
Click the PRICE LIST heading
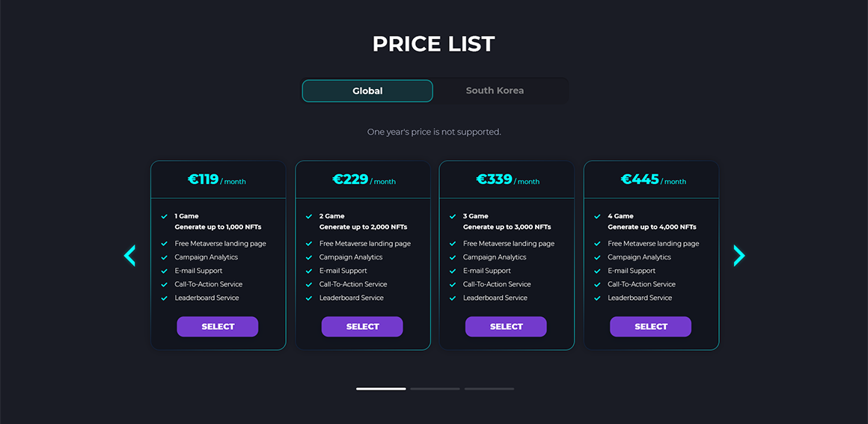pyautogui.click(x=434, y=43)
